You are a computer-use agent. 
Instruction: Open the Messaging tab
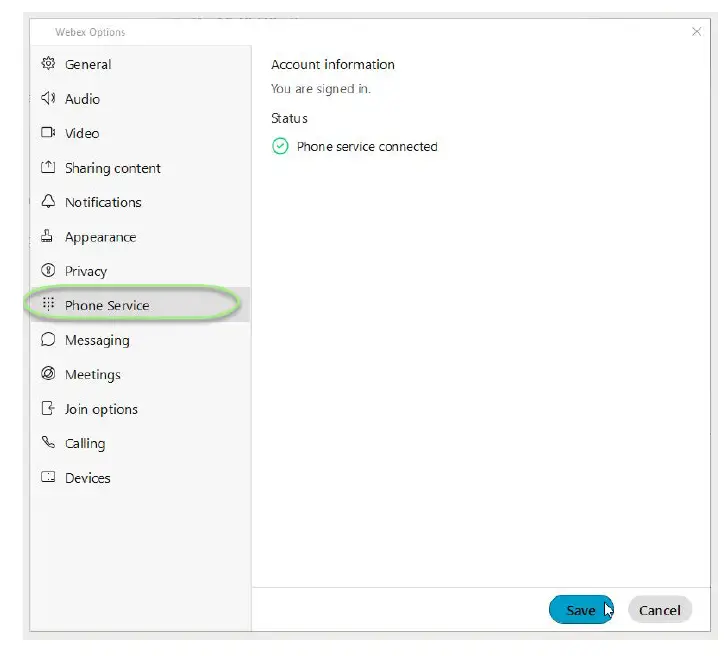click(x=141, y=340)
